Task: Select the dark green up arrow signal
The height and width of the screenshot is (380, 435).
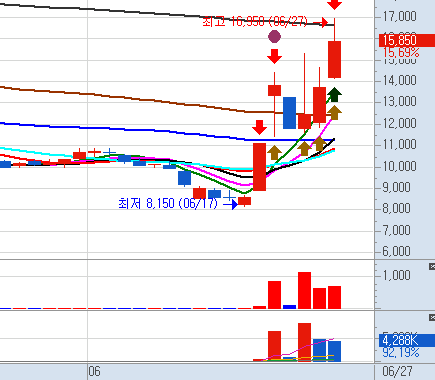Action: click(x=334, y=95)
